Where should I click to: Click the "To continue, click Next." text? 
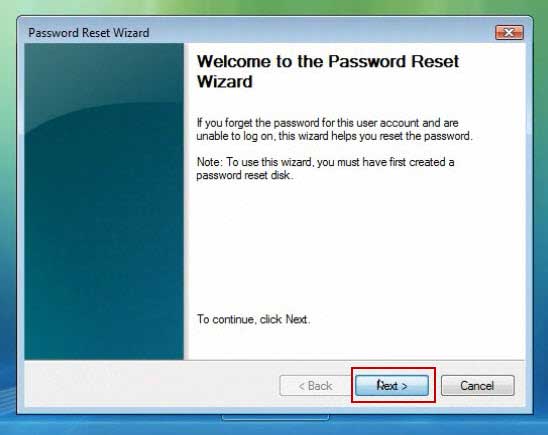click(253, 319)
